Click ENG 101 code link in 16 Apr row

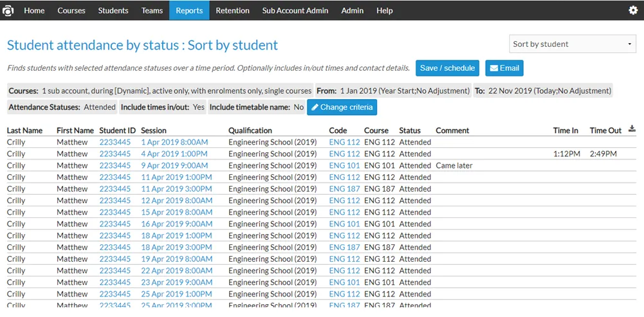(344, 224)
